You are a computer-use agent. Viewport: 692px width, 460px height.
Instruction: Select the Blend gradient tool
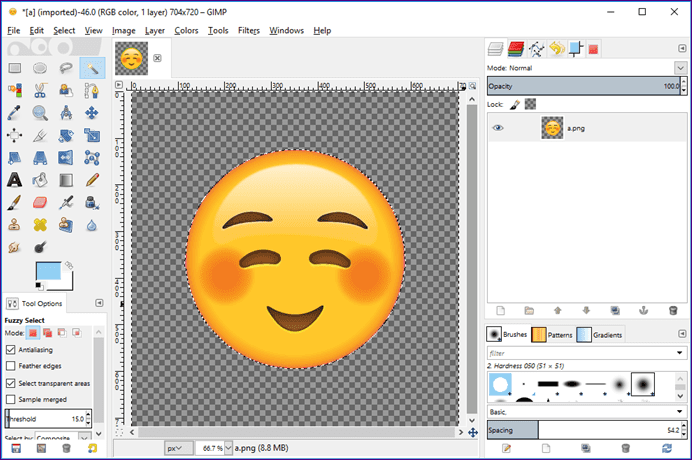point(66,180)
